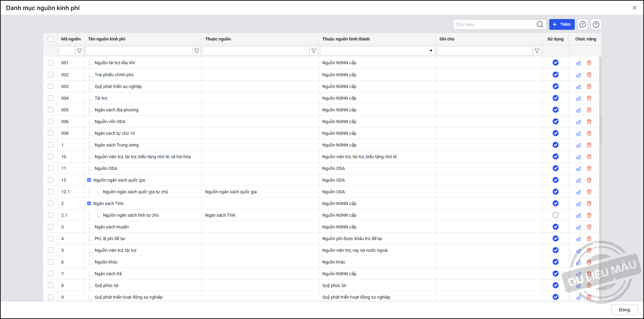Delete the row 002 Trái phiếu chính phủ

[x=589, y=75]
